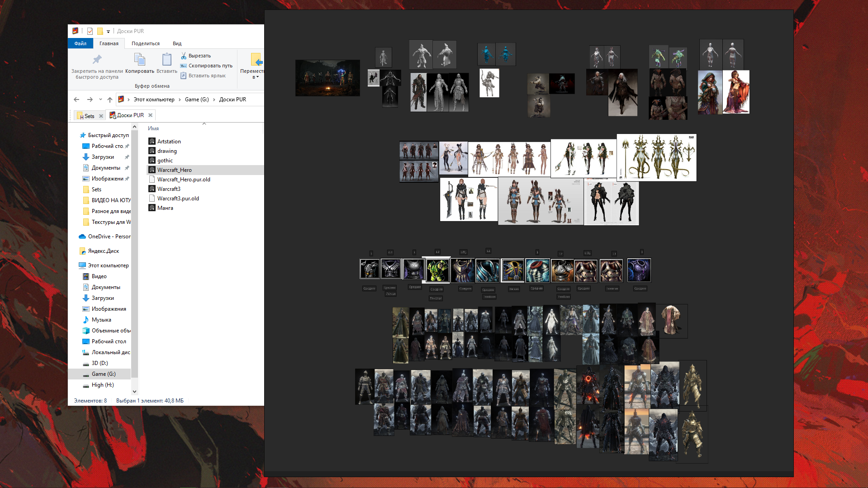Select the drawing PureRef file icon

coord(152,151)
